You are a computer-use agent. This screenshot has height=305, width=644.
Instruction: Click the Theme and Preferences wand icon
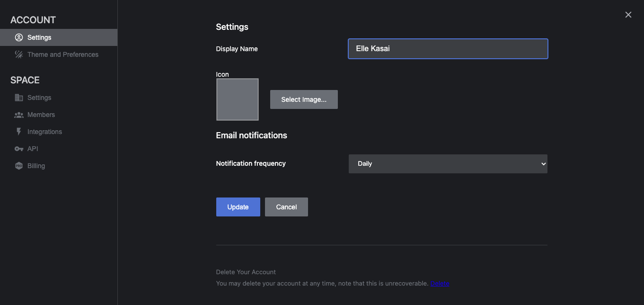tap(19, 54)
